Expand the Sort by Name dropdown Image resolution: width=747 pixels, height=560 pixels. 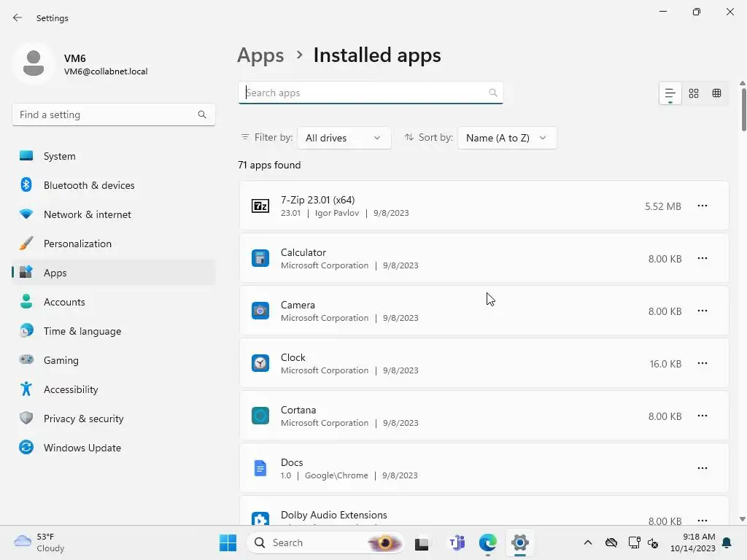506,138
